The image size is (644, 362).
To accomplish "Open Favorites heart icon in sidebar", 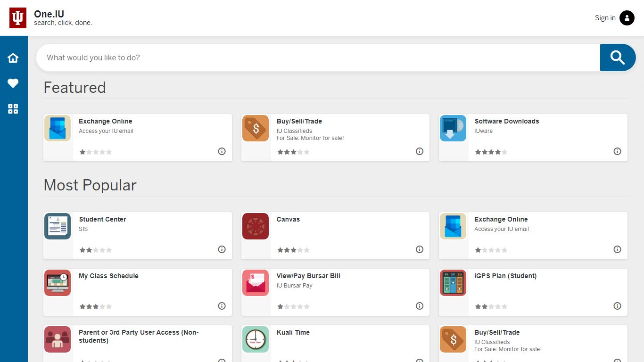I will 13,83.
